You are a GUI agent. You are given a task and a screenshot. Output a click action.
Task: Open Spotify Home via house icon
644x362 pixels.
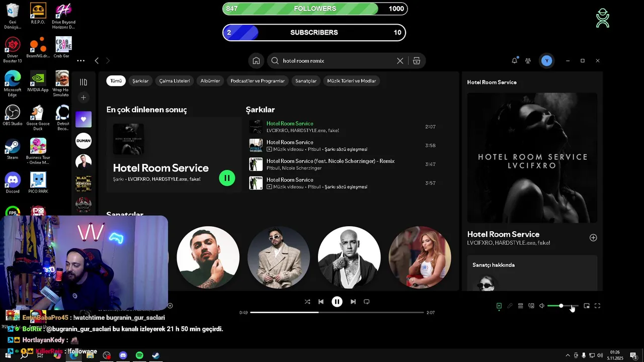coord(256,61)
